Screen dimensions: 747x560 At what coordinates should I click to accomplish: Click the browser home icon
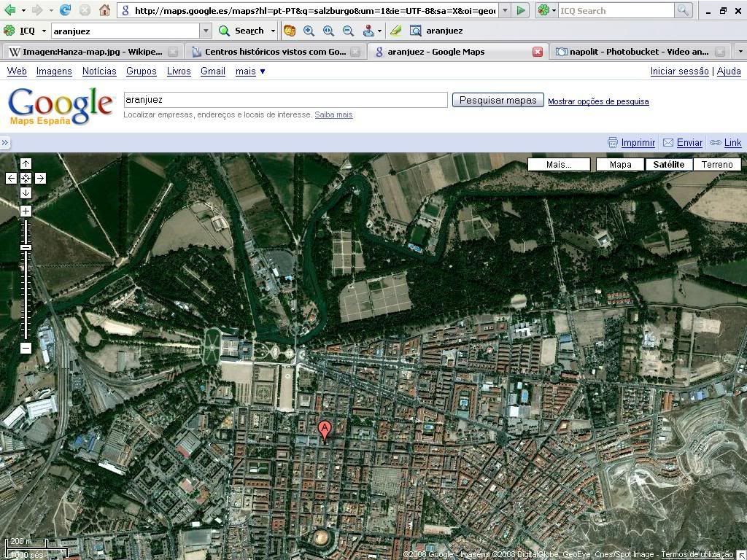pyautogui.click(x=104, y=10)
